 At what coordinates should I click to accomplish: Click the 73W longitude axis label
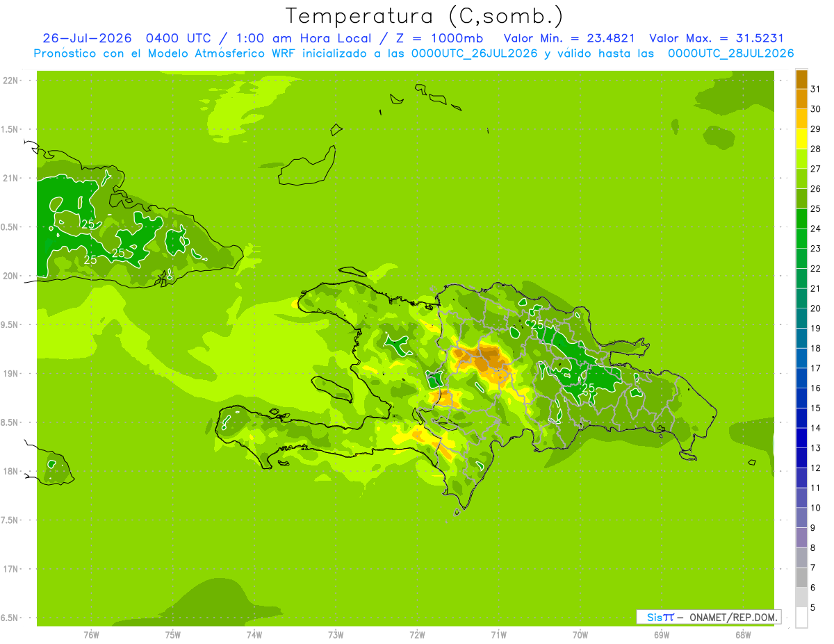(336, 635)
